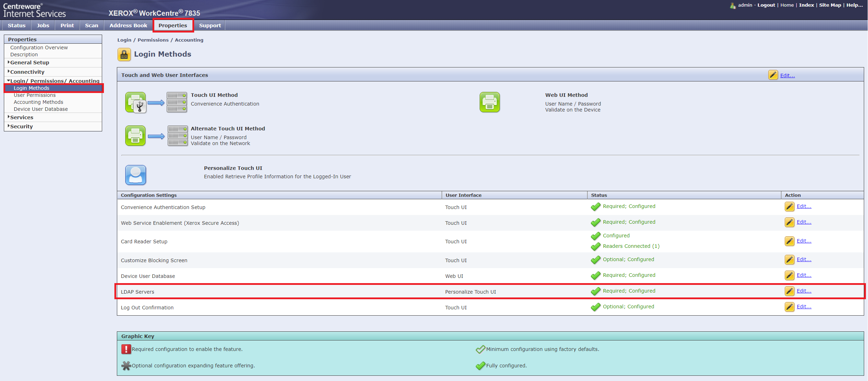Viewport: 868px width, 381px height.
Task: Select User Permissions in the sidebar
Action: click(35, 95)
